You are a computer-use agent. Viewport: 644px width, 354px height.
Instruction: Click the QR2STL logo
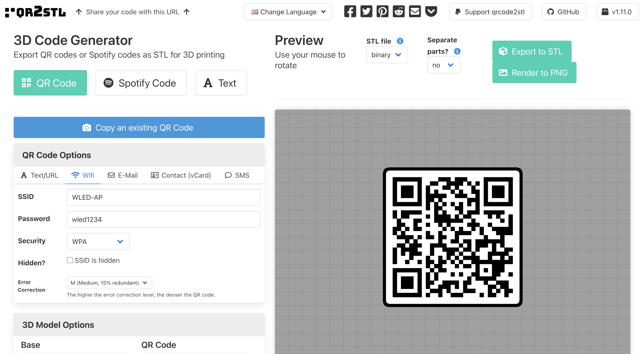(x=35, y=12)
